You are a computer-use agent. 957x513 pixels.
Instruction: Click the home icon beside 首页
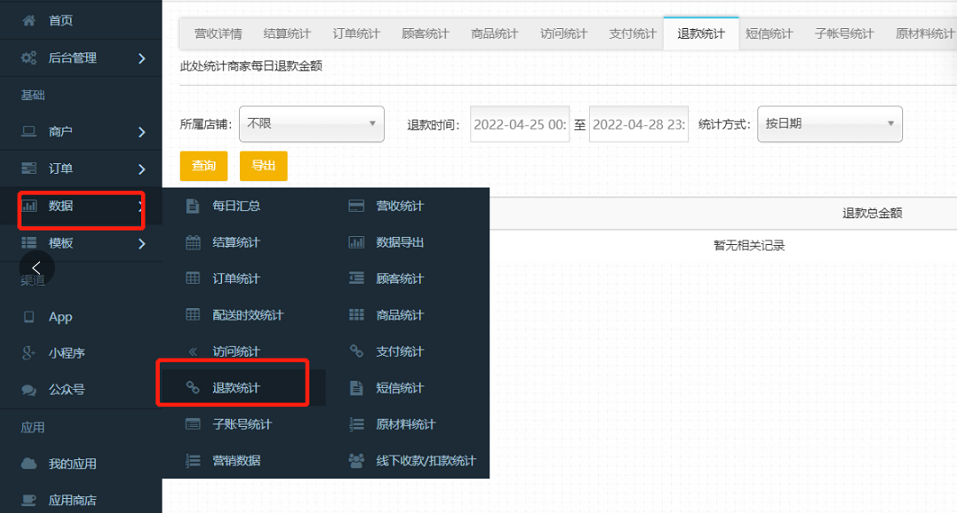tap(29, 20)
